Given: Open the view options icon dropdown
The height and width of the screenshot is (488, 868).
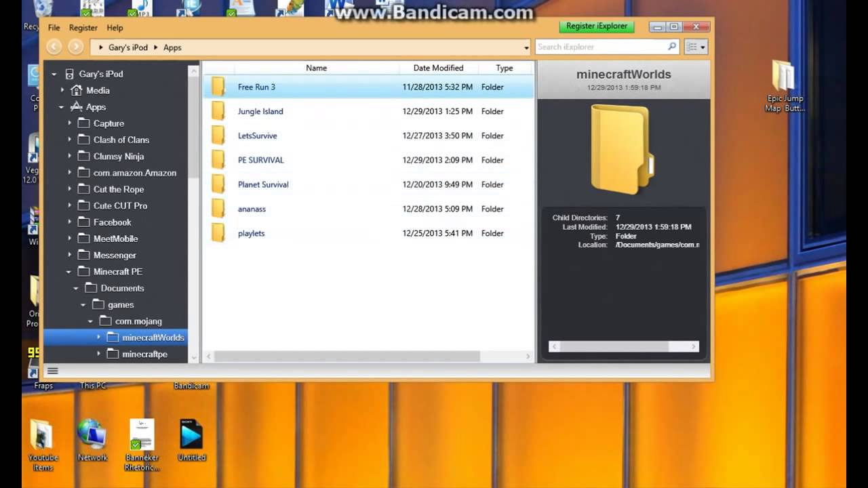Looking at the screenshot, I should pos(696,47).
